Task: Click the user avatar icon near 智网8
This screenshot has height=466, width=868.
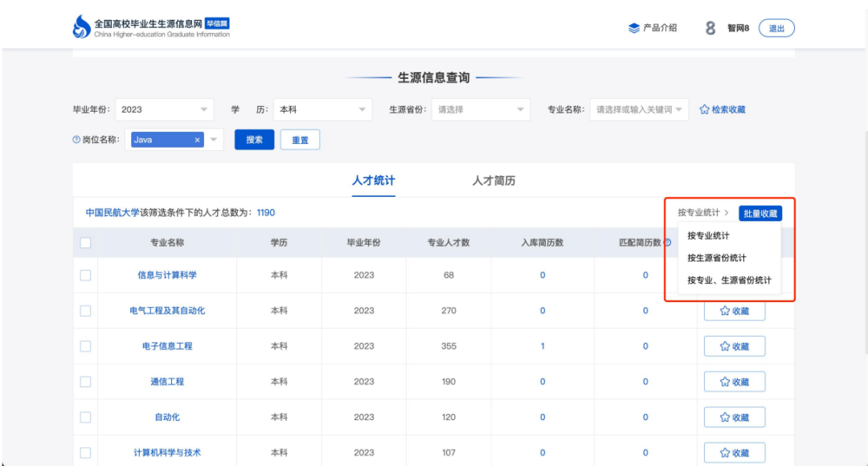Action: (x=710, y=28)
